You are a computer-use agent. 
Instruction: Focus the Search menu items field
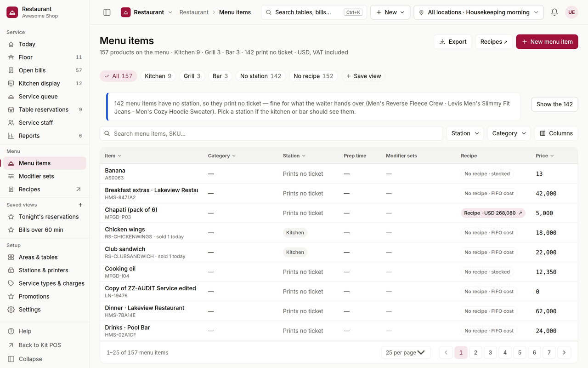(x=271, y=133)
